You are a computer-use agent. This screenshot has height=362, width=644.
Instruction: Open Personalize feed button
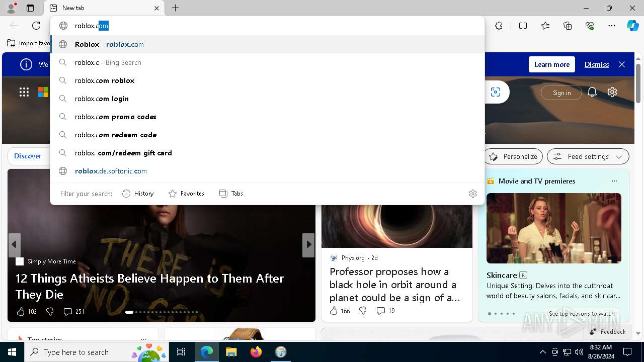click(x=513, y=156)
